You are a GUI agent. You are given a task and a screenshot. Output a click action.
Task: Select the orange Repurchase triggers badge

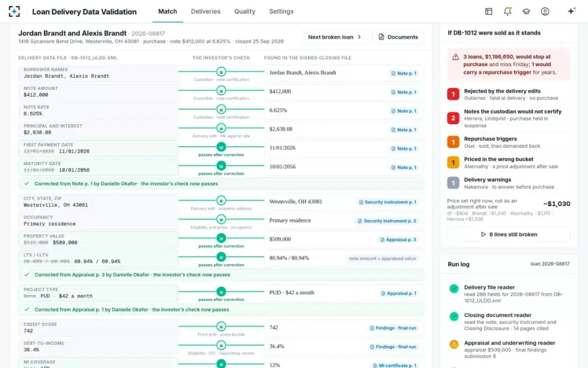coord(453,142)
